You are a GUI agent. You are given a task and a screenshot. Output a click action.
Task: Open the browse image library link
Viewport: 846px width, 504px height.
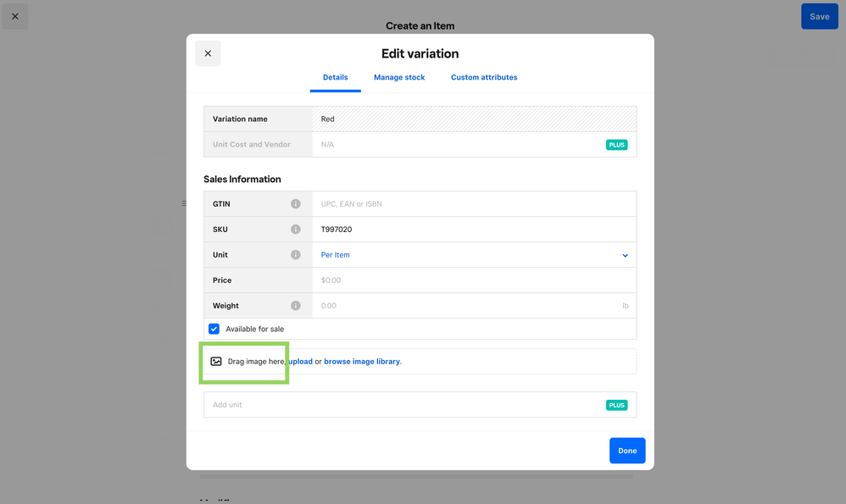[x=362, y=362]
